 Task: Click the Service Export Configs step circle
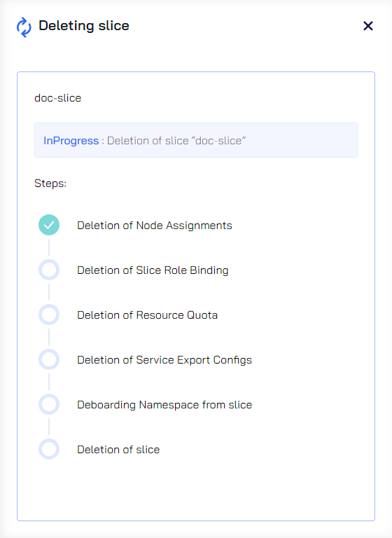pyautogui.click(x=49, y=359)
